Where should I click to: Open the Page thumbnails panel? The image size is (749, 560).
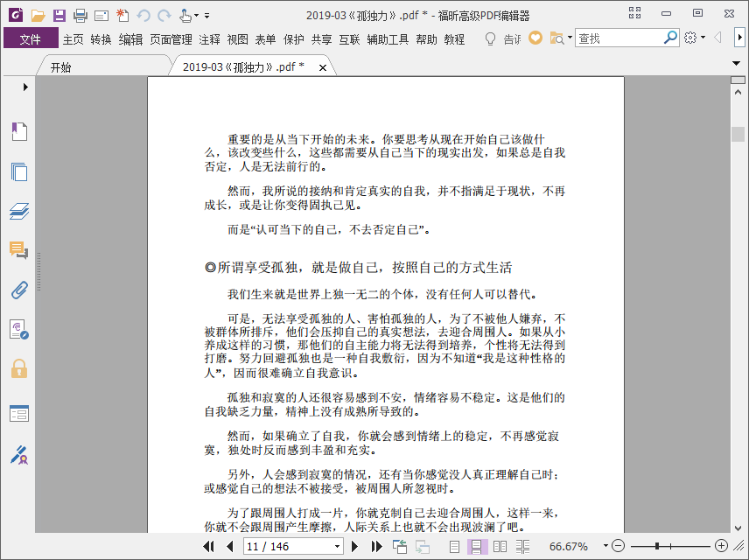click(19, 171)
